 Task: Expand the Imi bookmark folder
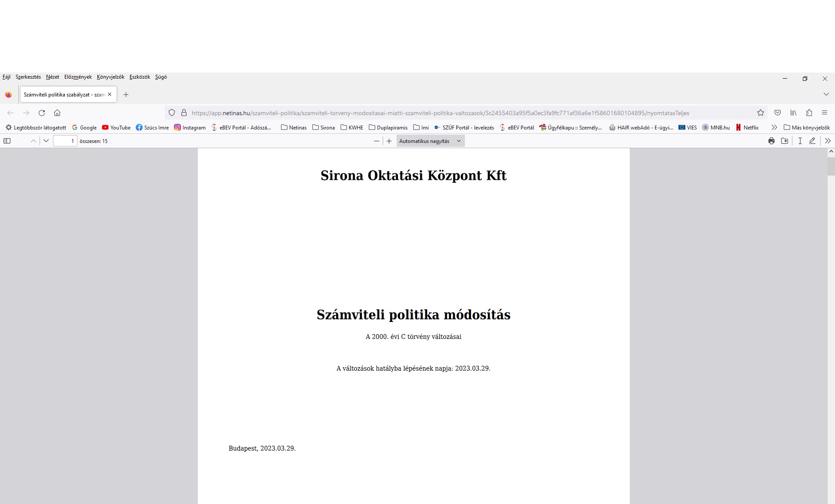[421, 127]
